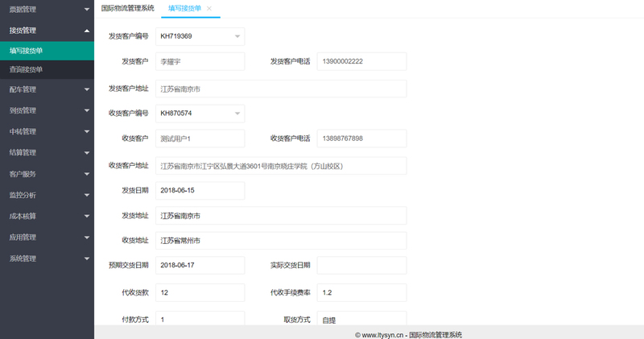Screen dimensions: 644x339
Task: Select 填写接货单 in the sidebar
Action: [47, 51]
